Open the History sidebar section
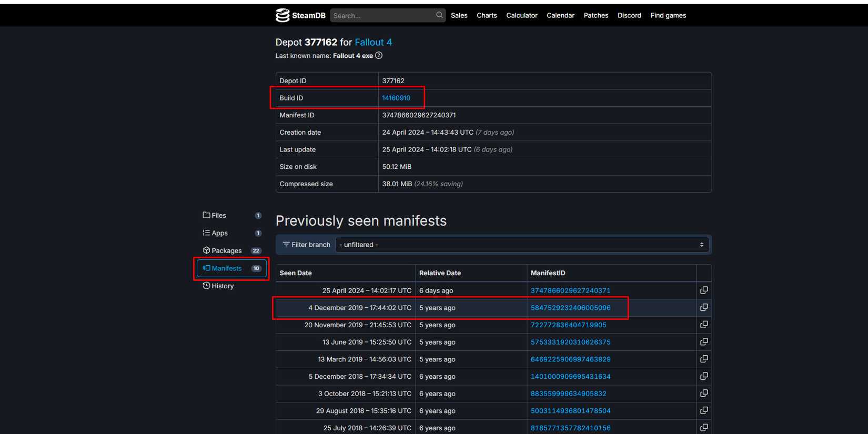868x434 pixels. click(232, 286)
